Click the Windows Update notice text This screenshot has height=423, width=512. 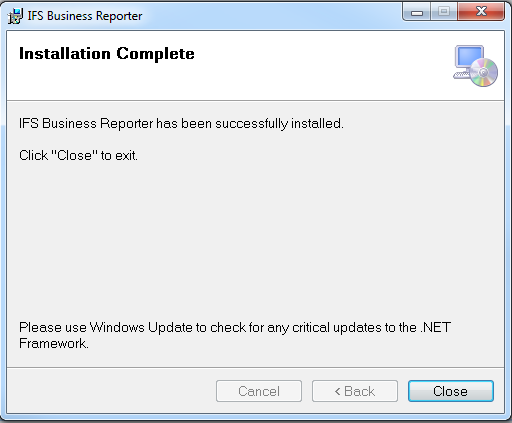235,335
